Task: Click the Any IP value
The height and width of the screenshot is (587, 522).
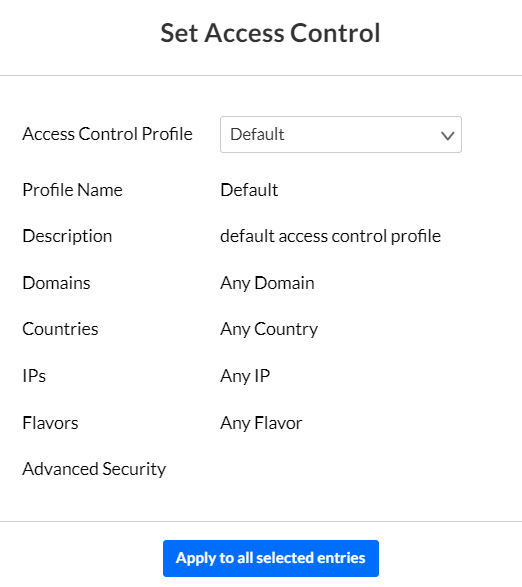Action: 245,377
